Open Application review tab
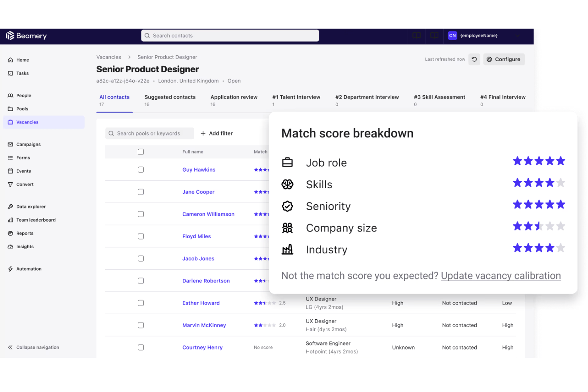 pos(234,101)
